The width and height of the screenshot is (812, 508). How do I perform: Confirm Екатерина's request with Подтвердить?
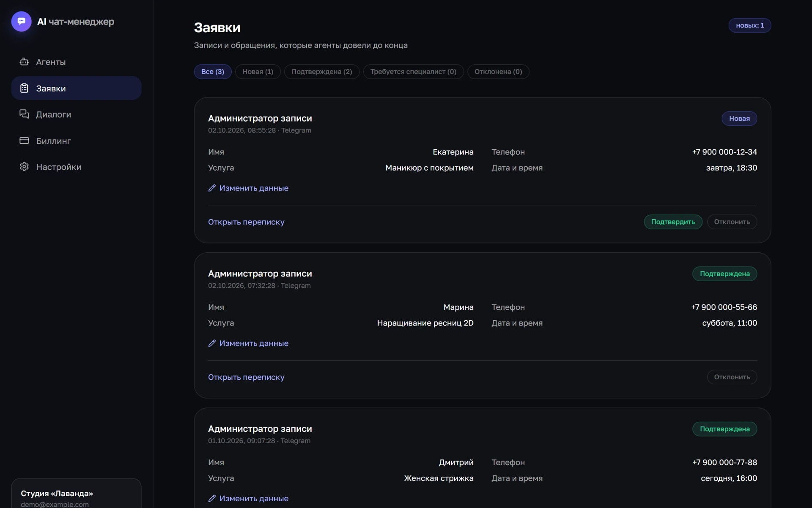pyautogui.click(x=673, y=222)
